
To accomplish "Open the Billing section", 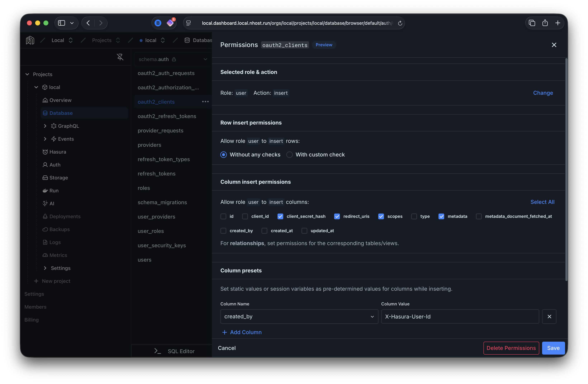I will pos(32,319).
